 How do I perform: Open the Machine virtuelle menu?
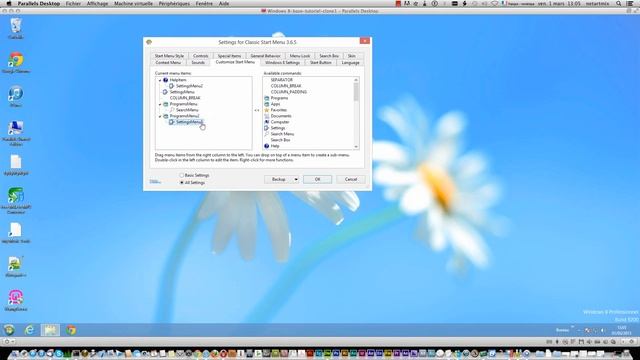tap(133, 3)
